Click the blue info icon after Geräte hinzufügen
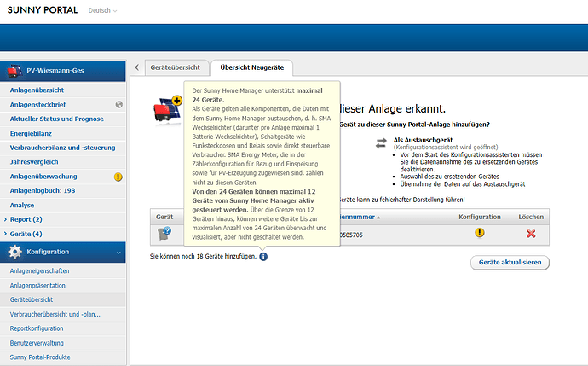The height and width of the screenshot is (366, 588). (x=263, y=257)
